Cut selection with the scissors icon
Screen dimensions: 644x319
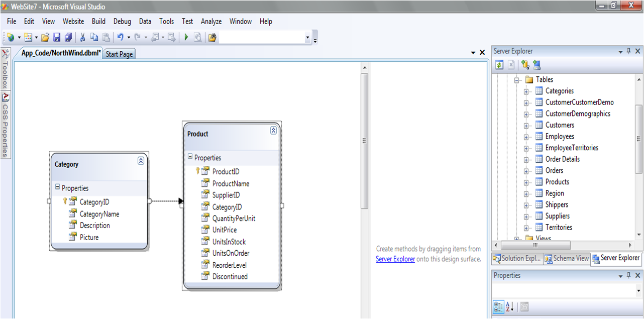click(83, 37)
